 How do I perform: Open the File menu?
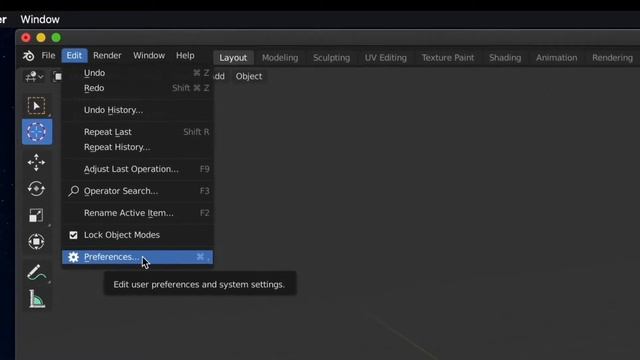pyautogui.click(x=48, y=56)
